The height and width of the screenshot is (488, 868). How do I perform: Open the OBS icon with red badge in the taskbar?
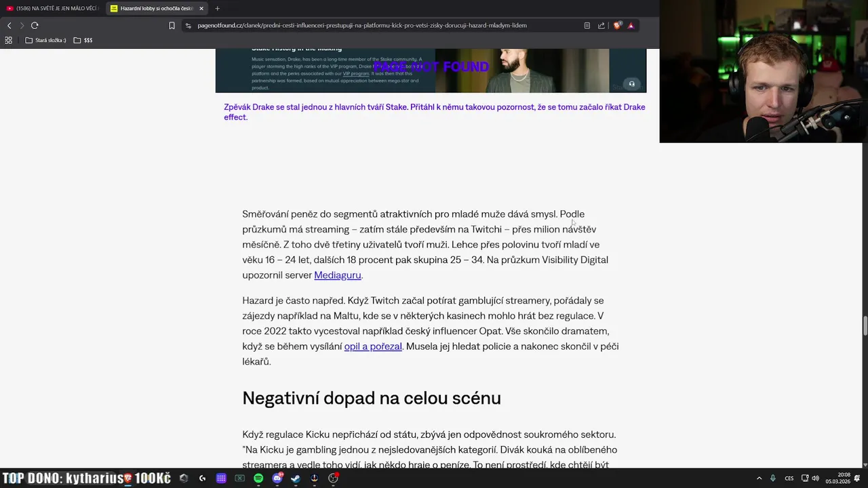(333, 479)
